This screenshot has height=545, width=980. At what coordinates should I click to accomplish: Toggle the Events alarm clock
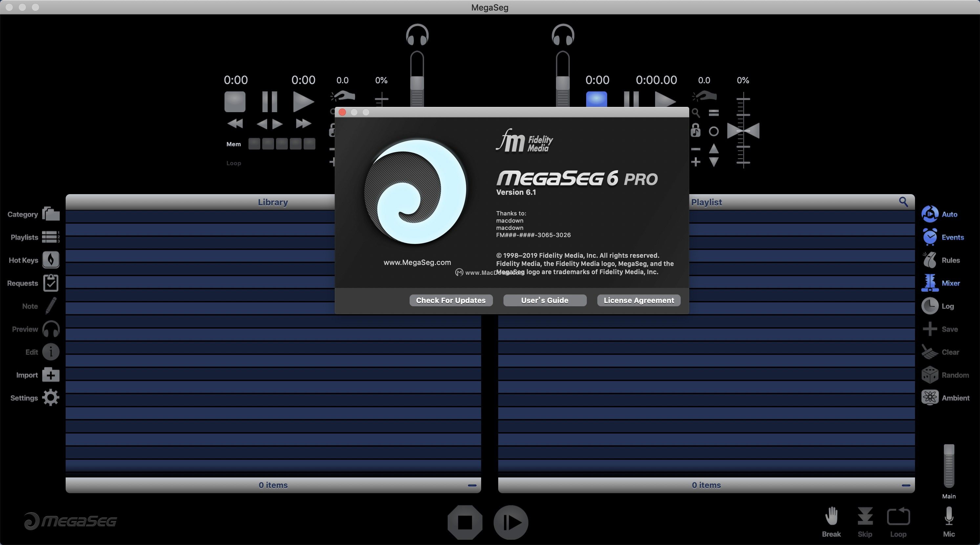930,237
